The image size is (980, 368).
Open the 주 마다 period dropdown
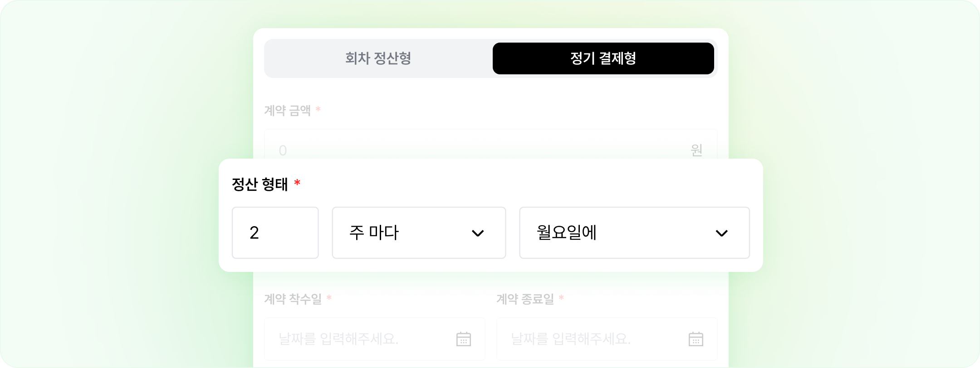point(418,233)
